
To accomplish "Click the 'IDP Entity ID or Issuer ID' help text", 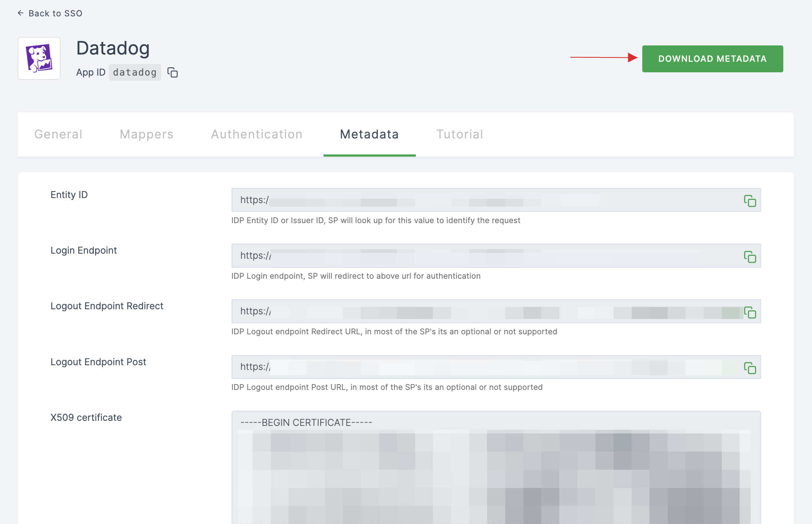I will [376, 221].
